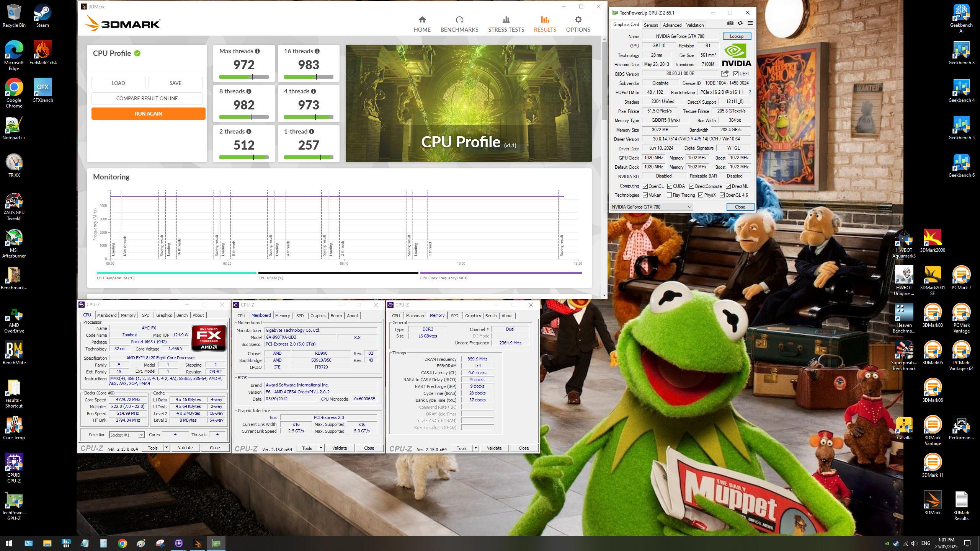The height and width of the screenshot is (551, 980).
Task: Click the Bus Interface question mark in GPU-Z
Action: 750,92
